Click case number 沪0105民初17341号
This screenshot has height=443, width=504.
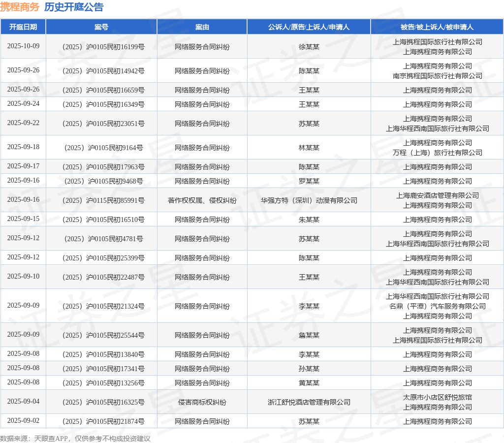103,369
